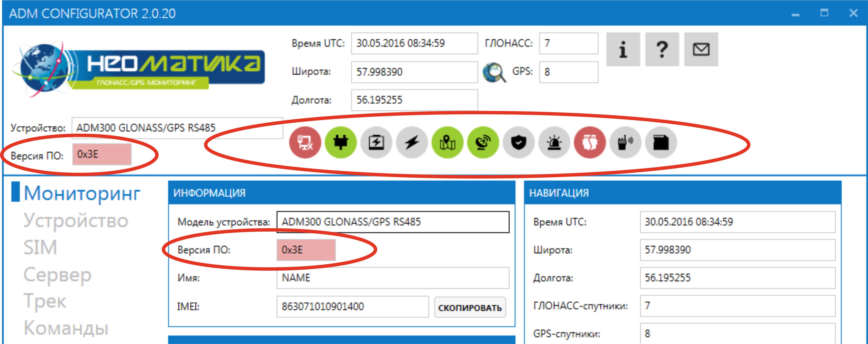Click the green satellite dish icon
868x344 pixels.
483,143
